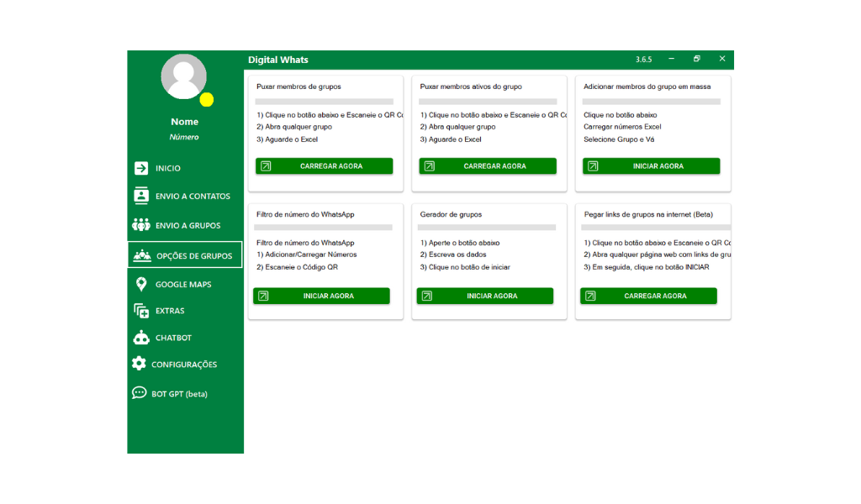Click the 'Selecione Grupo e Vá' instruction text
This screenshot has height=504, width=861.
pyautogui.click(x=619, y=139)
